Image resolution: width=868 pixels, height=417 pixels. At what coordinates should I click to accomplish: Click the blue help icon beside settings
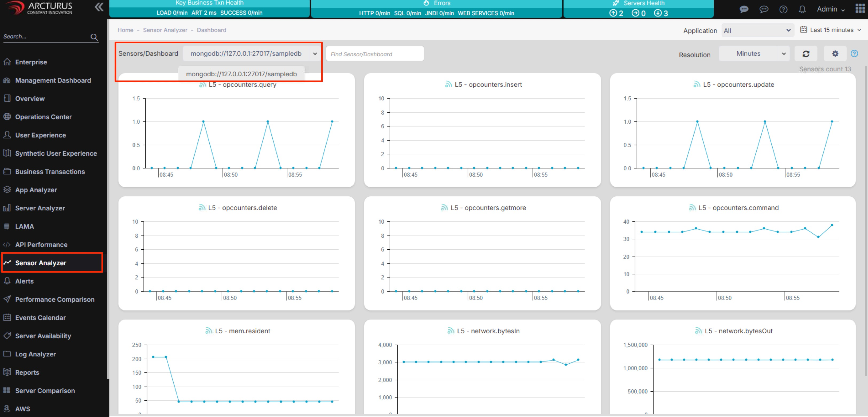854,54
